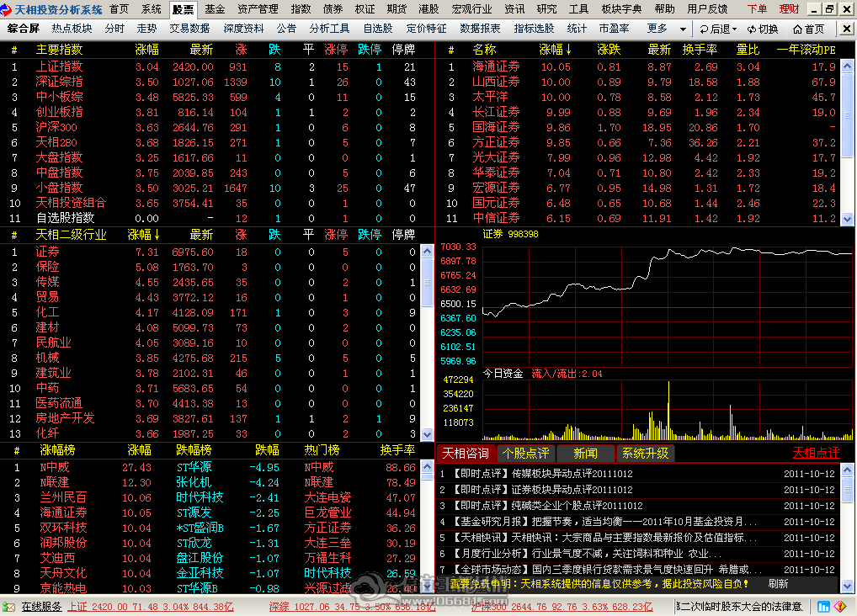
Task: Sort 天相二级行业 by its 涨幅↓ header
Action: pyautogui.click(x=143, y=235)
